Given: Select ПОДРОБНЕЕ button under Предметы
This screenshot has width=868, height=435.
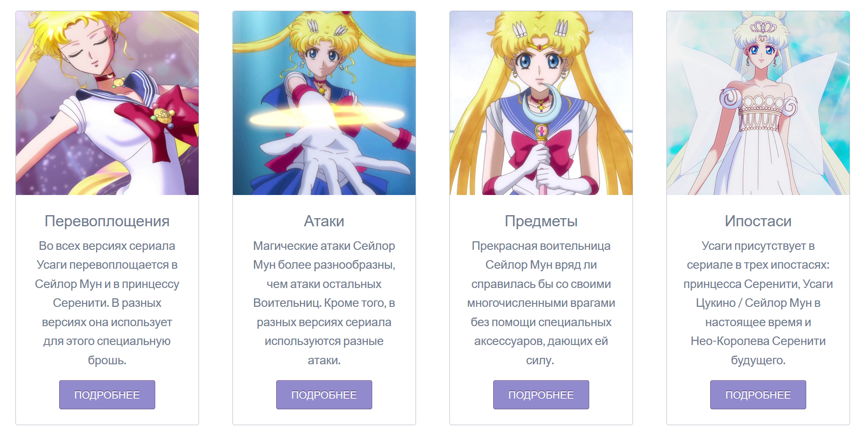Looking at the screenshot, I should click(541, 395).
